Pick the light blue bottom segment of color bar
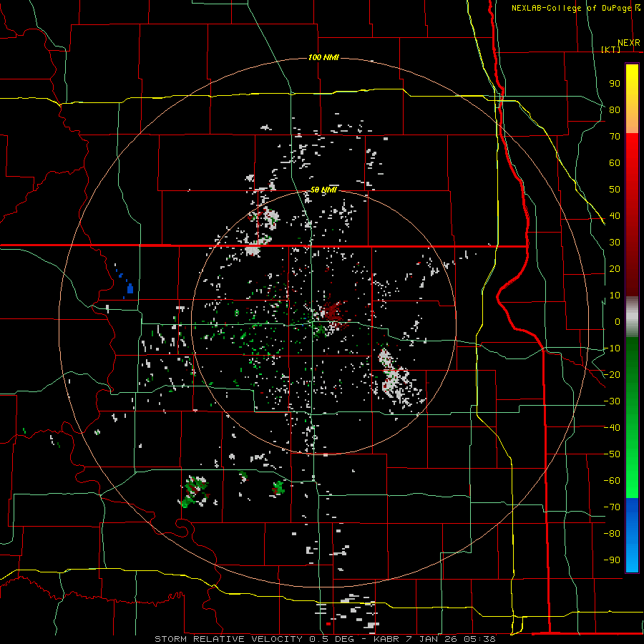 click(632, 557)
